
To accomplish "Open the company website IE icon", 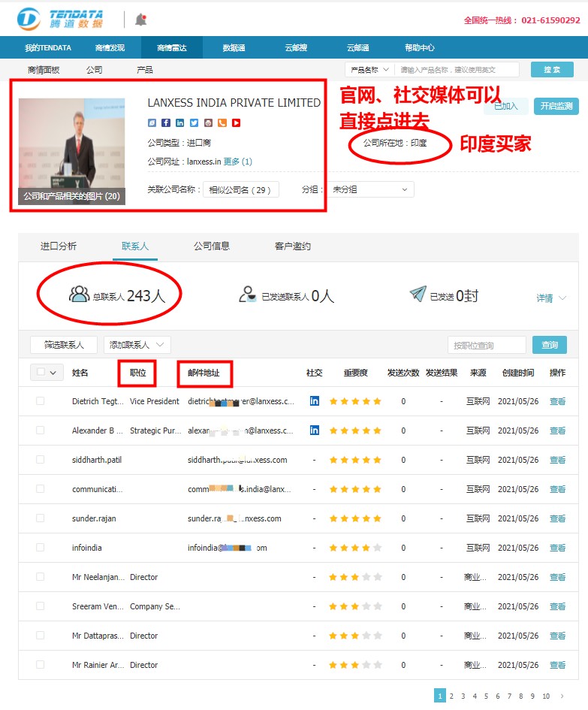I will (152, 122).
